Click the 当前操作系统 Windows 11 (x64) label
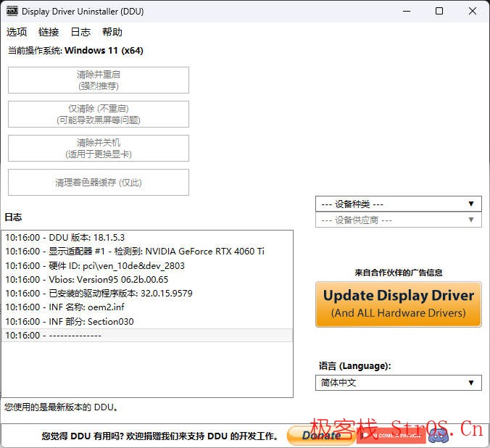The height and width of the screenshot is (448, 490). point(75,50)
